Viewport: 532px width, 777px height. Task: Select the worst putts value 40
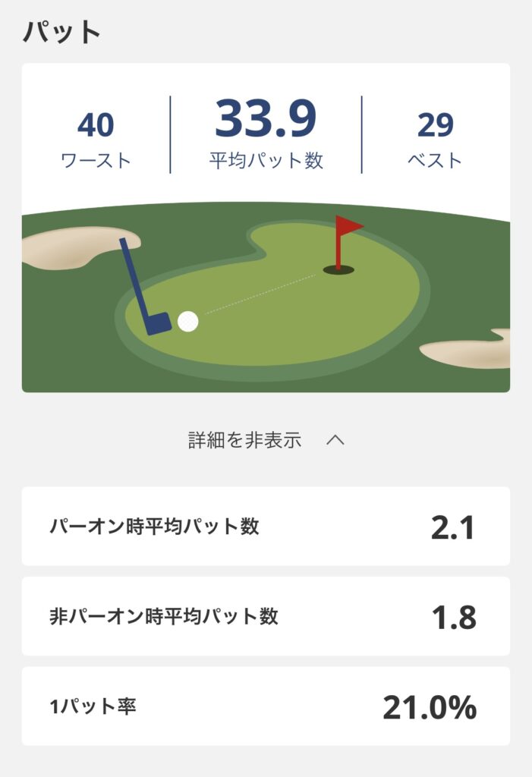pyautogui.click(x=96, y=126)
